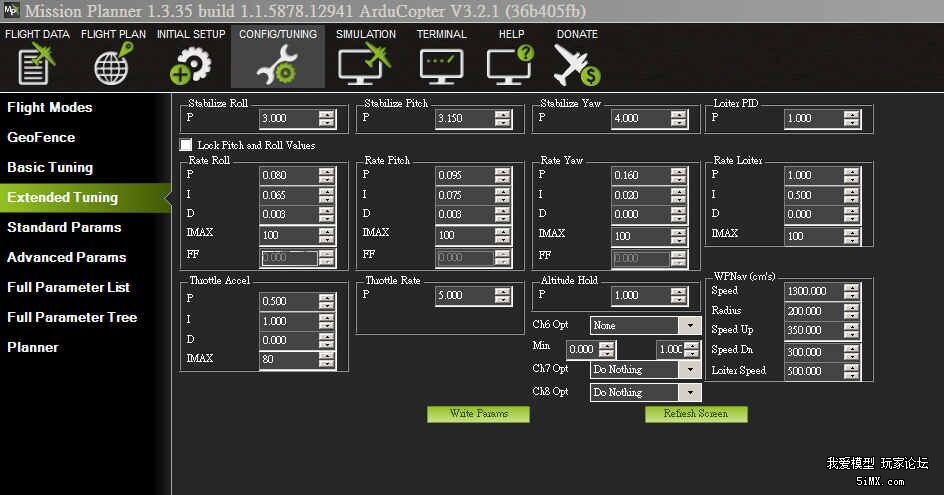Click the Throttle Accel P value field

(289, 301)
